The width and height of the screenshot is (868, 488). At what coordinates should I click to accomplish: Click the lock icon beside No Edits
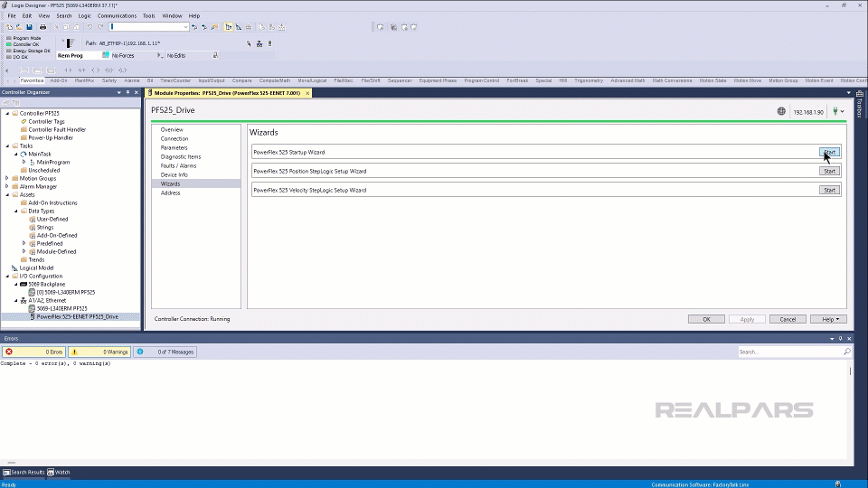coord(215,55)
